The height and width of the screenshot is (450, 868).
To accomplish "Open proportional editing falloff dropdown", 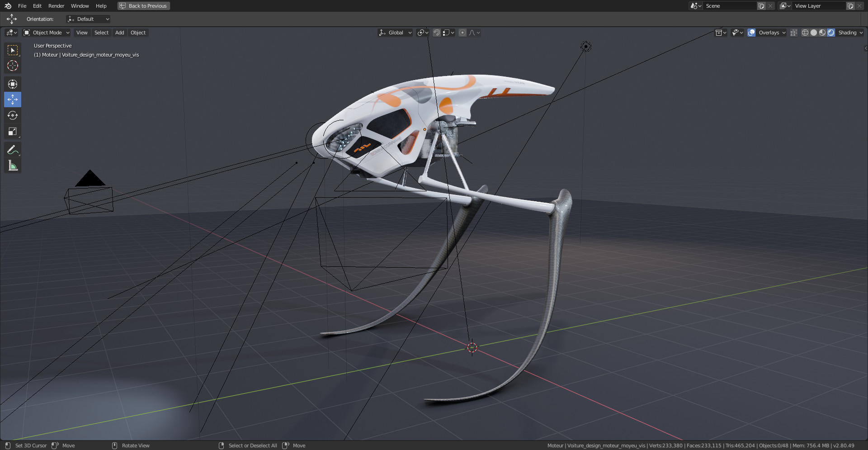I will point(474,33).
